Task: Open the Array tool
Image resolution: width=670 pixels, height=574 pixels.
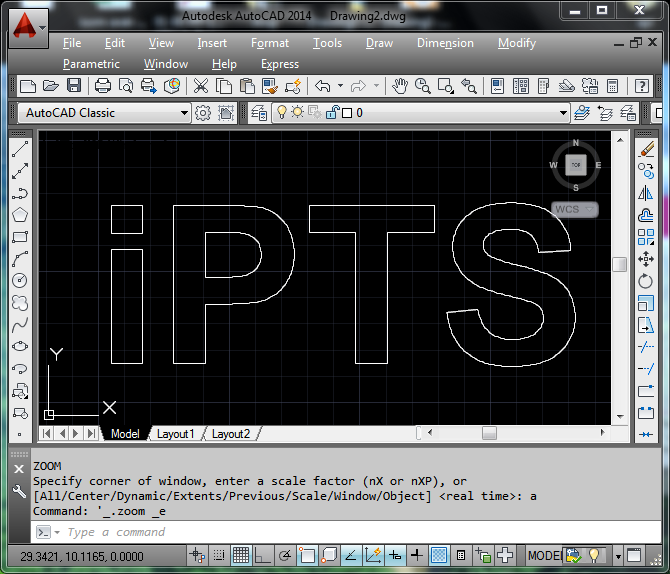Action: click(x=646, y=237)
